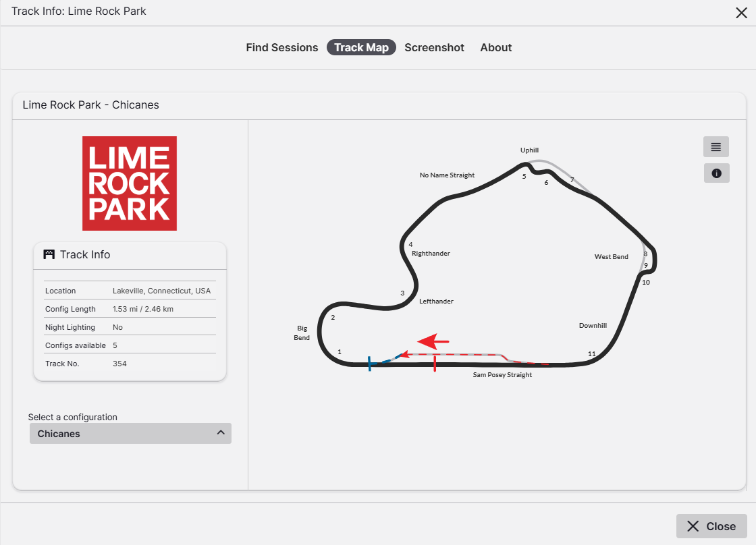
Task: Select the Track Map tab
Action: (362, 48)
